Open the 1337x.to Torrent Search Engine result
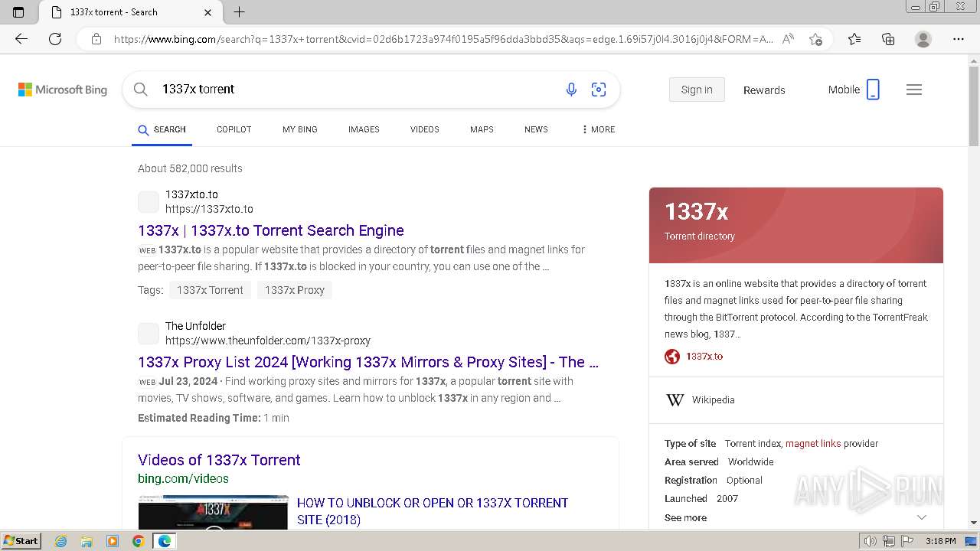 [x=271, y=230]
